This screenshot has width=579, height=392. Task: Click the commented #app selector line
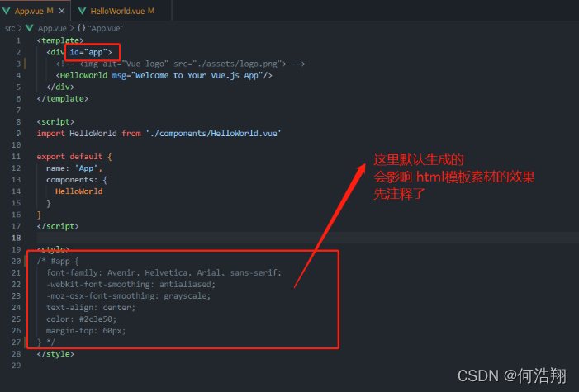tap(58, 261)
